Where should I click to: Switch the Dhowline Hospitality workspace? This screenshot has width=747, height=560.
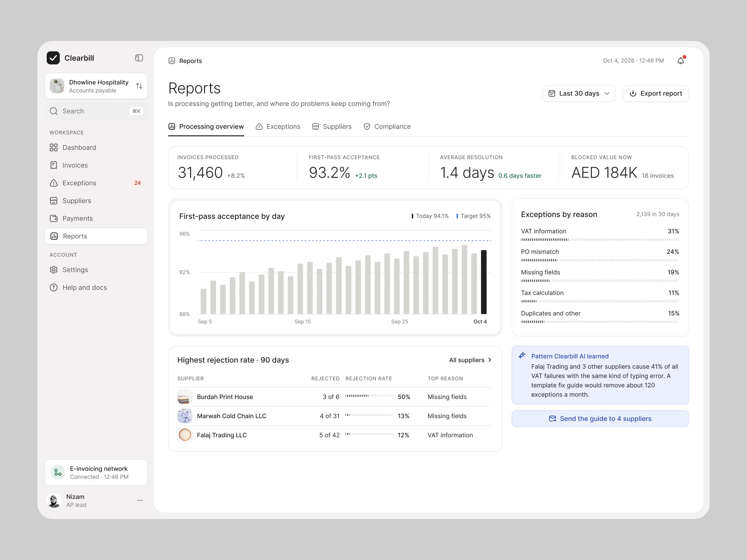click(x=96, y=86)
